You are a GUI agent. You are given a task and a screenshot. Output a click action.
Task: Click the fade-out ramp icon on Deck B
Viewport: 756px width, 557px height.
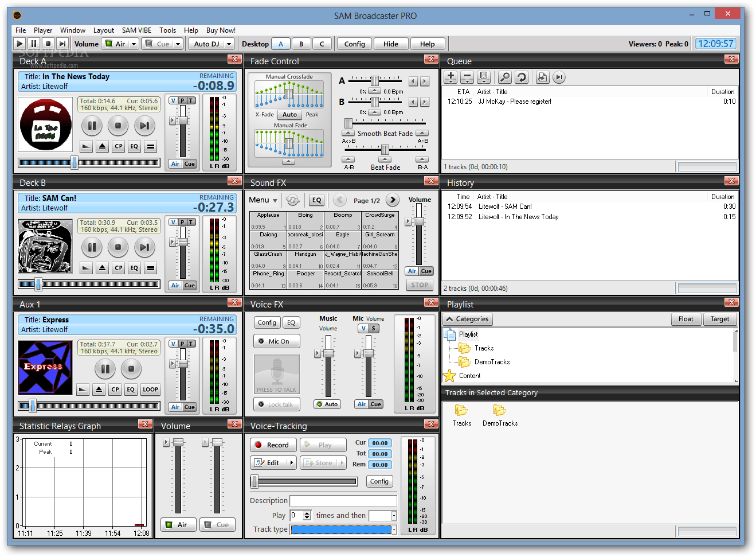[86, 268]
